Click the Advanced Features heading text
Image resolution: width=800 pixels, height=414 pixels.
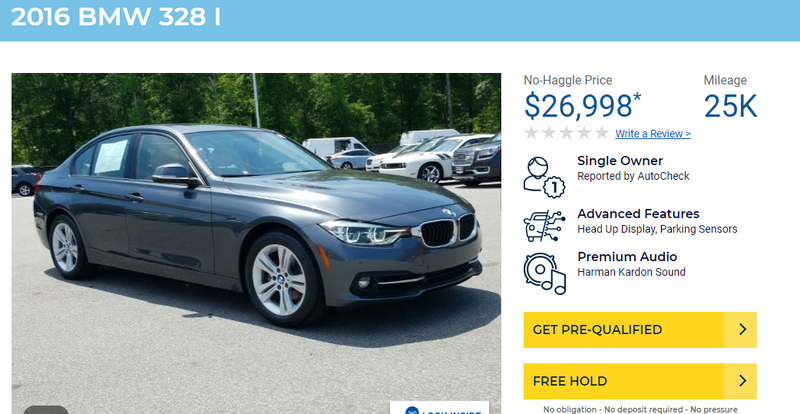point(638,214)
